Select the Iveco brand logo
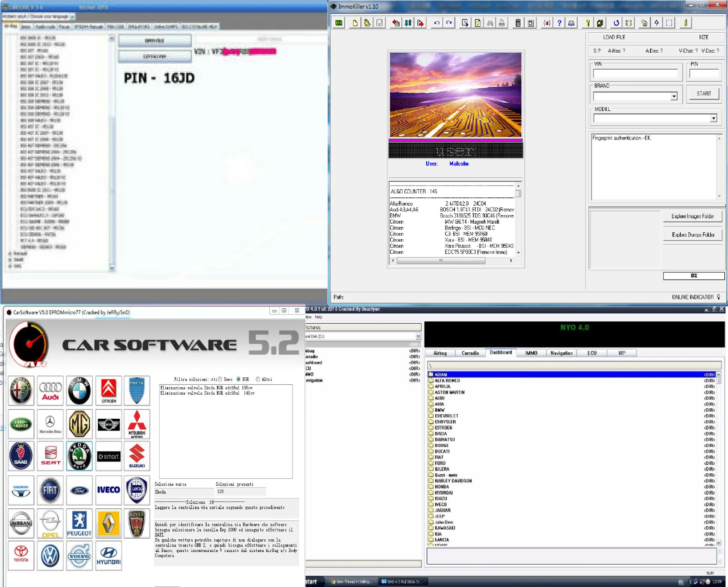The height and width of the screenshot is (587, 728). pyautogui.click(x=108, y=490)
